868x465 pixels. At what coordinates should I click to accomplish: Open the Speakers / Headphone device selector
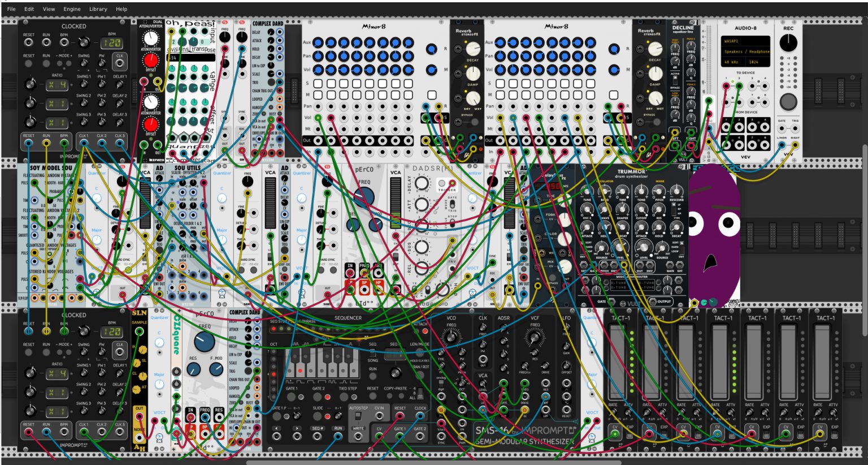coord(745,51)
